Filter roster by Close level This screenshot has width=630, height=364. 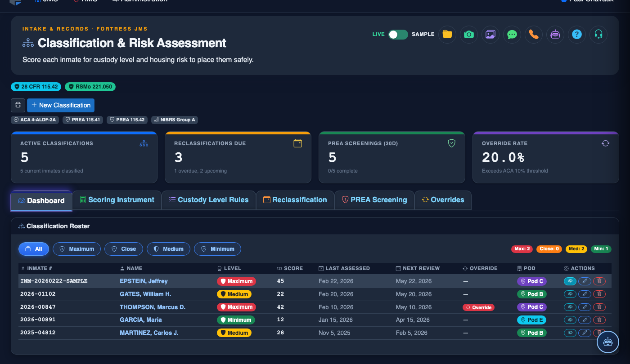pyautogui.click(x=124, y=249)
